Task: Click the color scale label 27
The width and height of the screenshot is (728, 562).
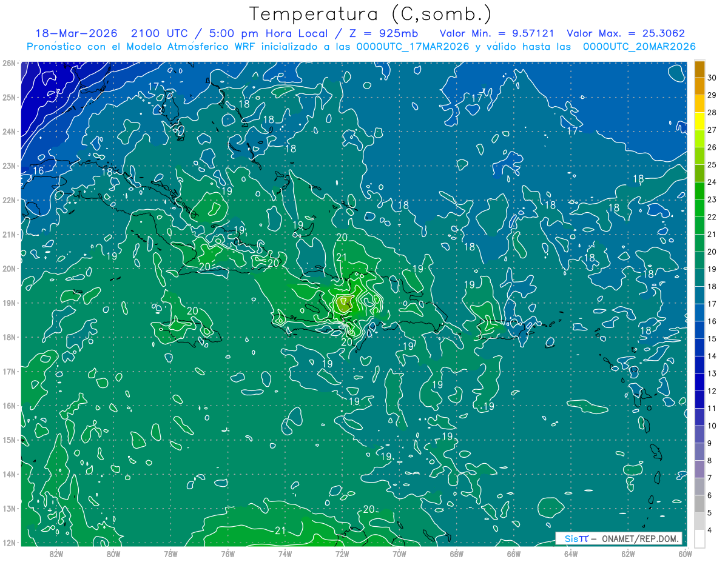Action: pos(712,130)
